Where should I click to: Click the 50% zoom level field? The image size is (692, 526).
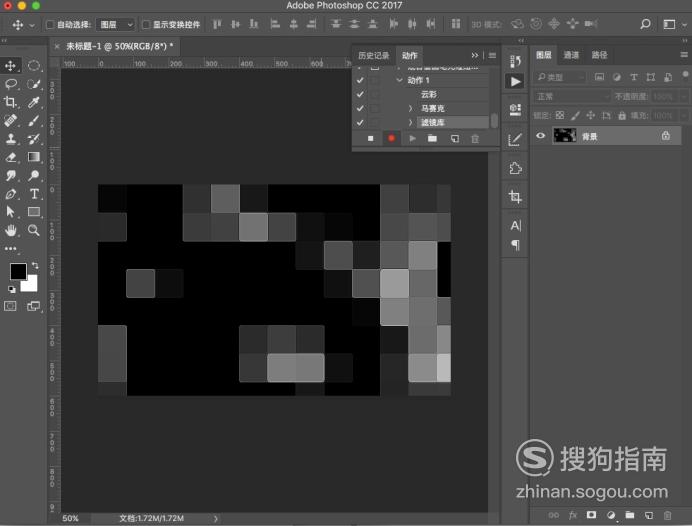pos(71,518)
